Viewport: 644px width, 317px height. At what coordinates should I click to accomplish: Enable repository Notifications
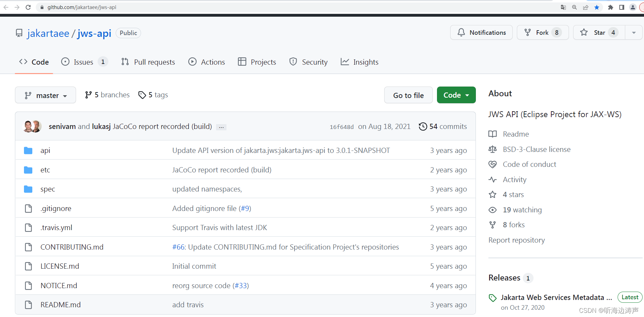click(x=481, y=32)
